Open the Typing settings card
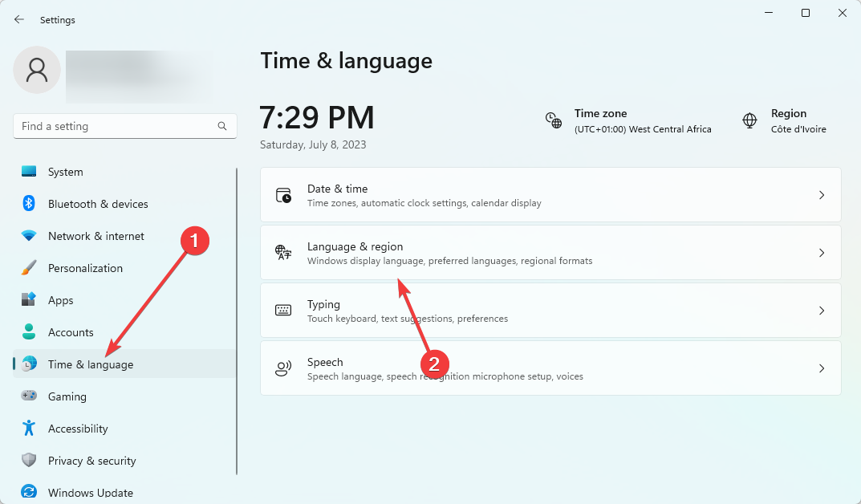861x504 pixels. [x=550, y=311]
